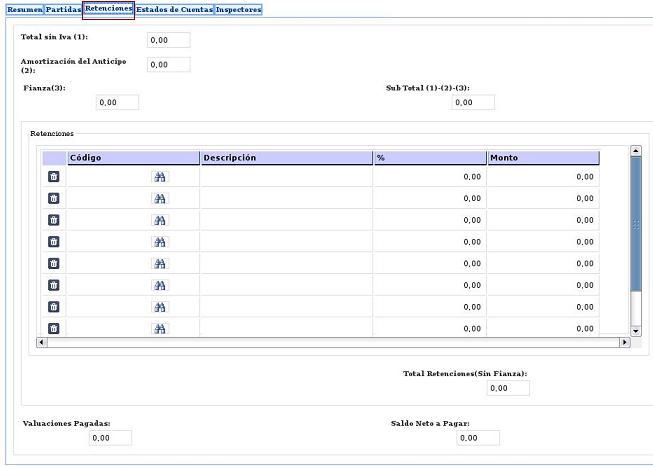Image resolution: width=653 pixels, height=466 pixels.
Task: Go to Estados de Cuentas tab
Action: (x=174, y=9)
